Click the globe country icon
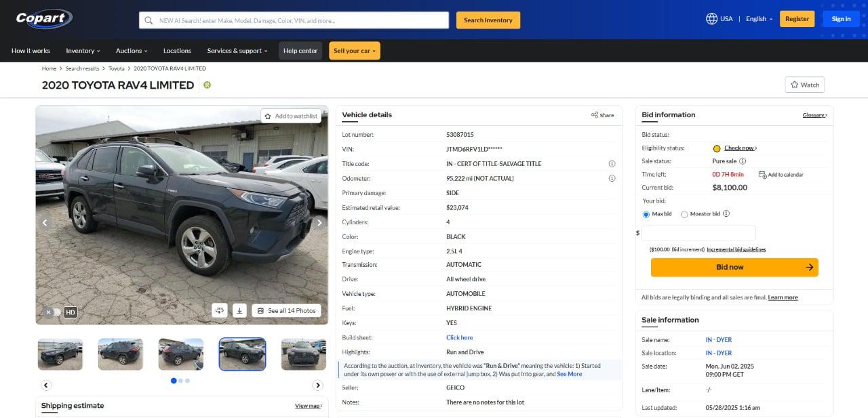 pos(711,19)
